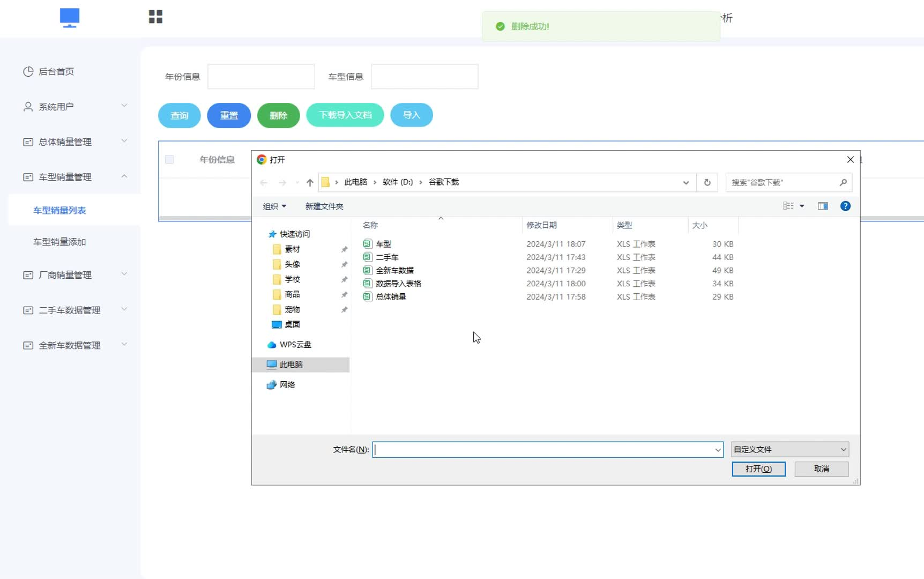Open the address bar history dropdown

[x=685, y=182]
